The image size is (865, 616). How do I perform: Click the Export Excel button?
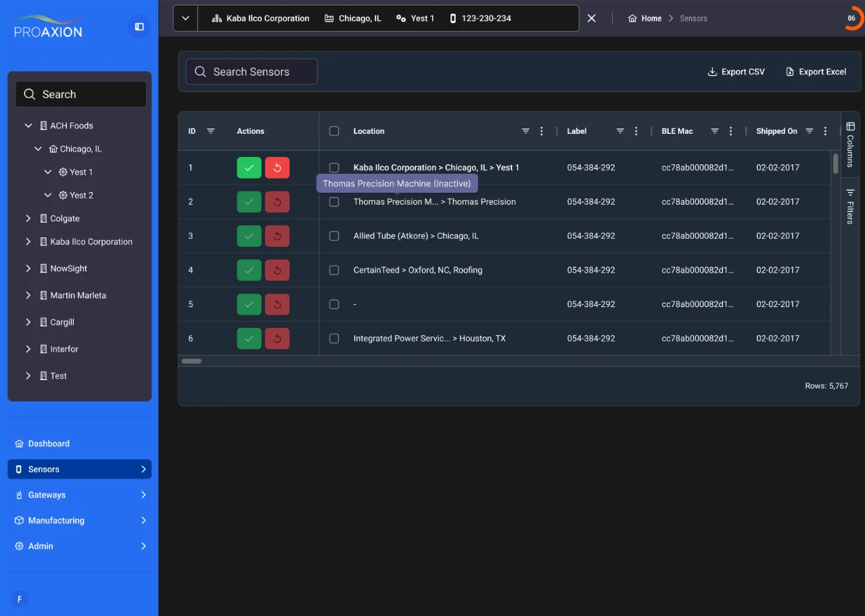tap(816, 72)
